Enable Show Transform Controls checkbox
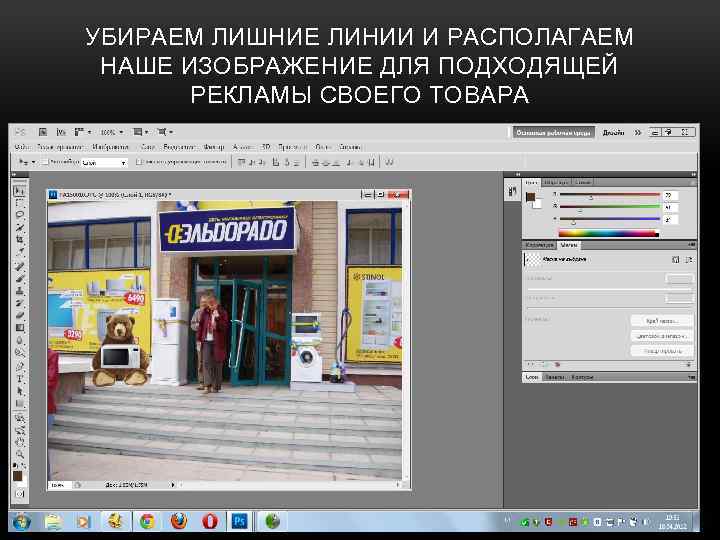This screenshot has height=540, width=720. [x=140, y=162]
